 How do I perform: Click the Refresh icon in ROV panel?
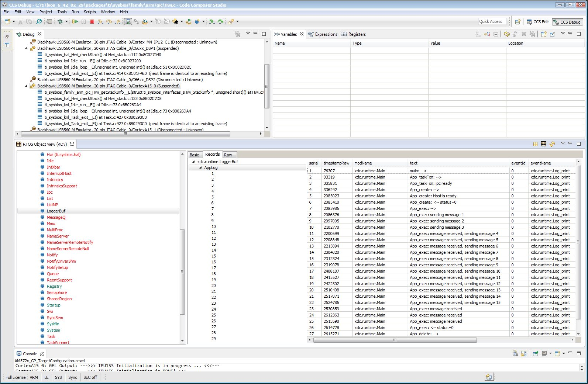click(x=552, y=144)
